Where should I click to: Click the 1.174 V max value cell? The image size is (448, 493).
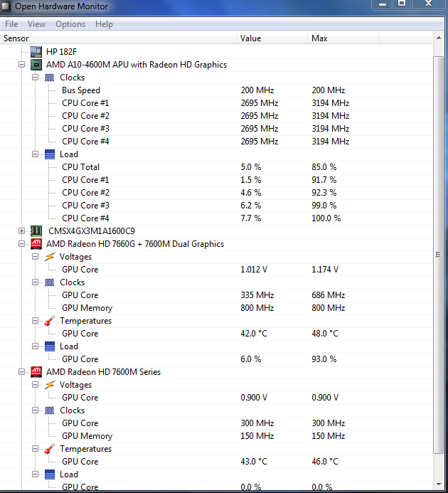(325, 270)
